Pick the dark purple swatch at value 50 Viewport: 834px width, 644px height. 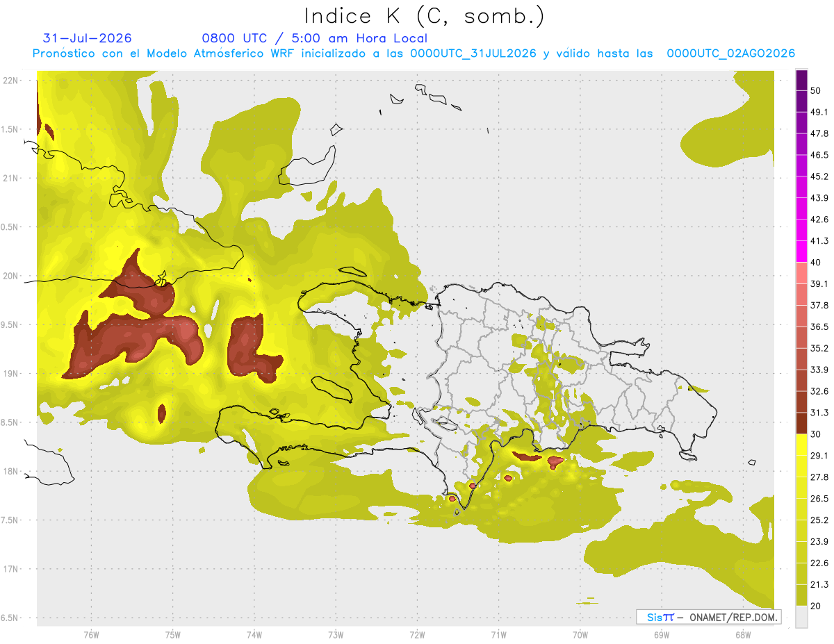(x=801, y=81)
